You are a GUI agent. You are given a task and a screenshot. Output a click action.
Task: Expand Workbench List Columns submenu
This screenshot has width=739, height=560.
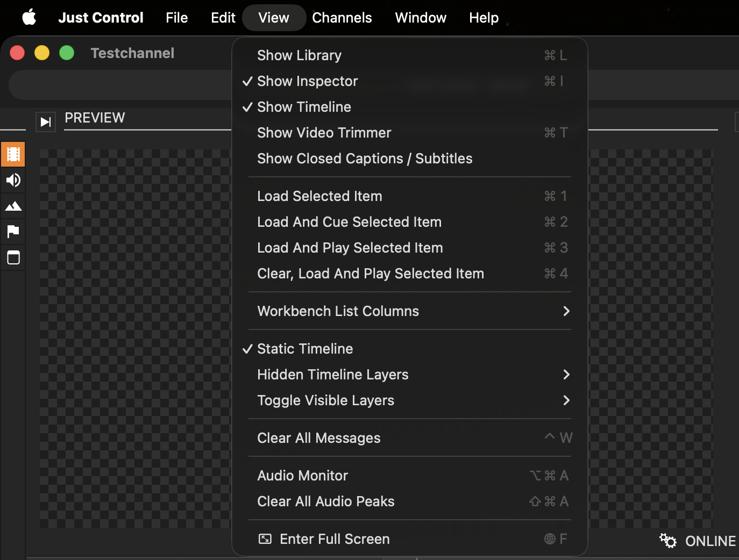click(410, 311)
